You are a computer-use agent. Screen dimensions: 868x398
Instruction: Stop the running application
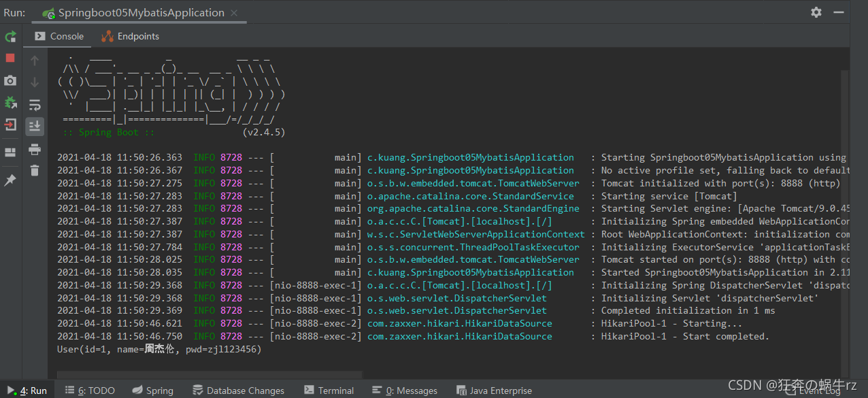[10, 59]
